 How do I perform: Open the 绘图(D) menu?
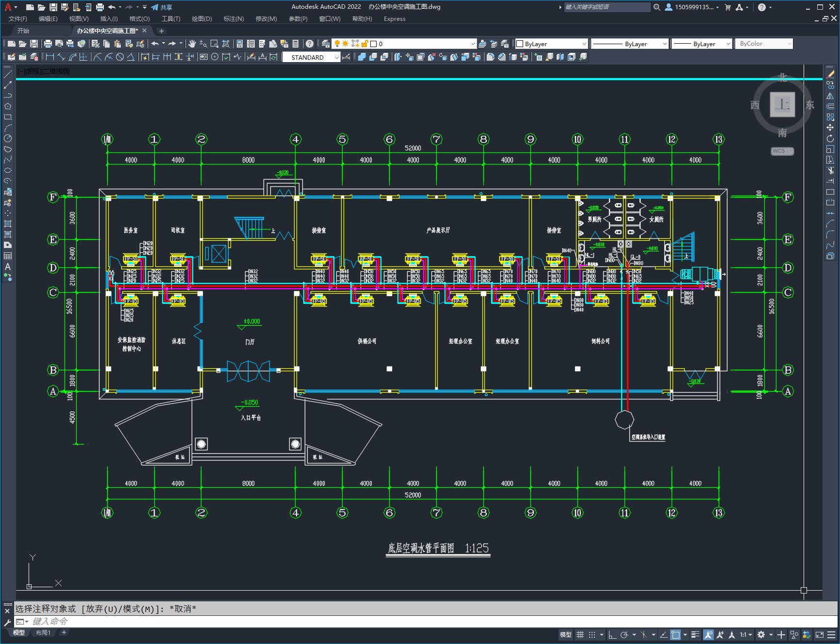(201, 19)
